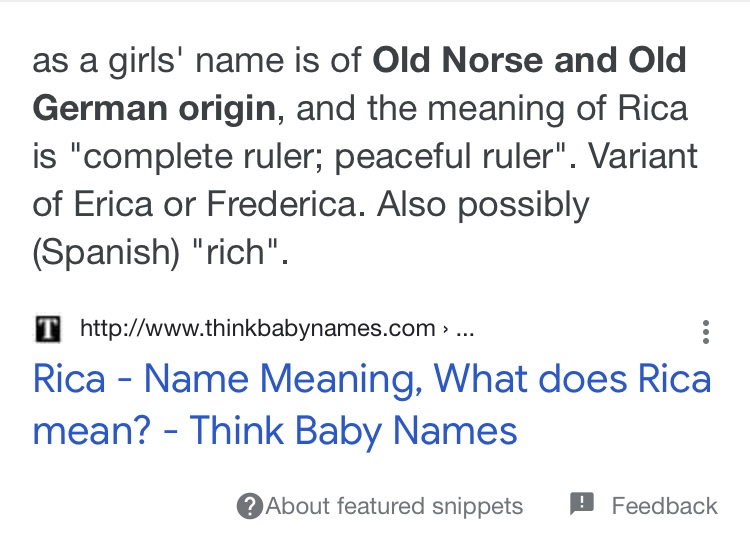Click the word Variant in the snippet

[x=642, y=156]
